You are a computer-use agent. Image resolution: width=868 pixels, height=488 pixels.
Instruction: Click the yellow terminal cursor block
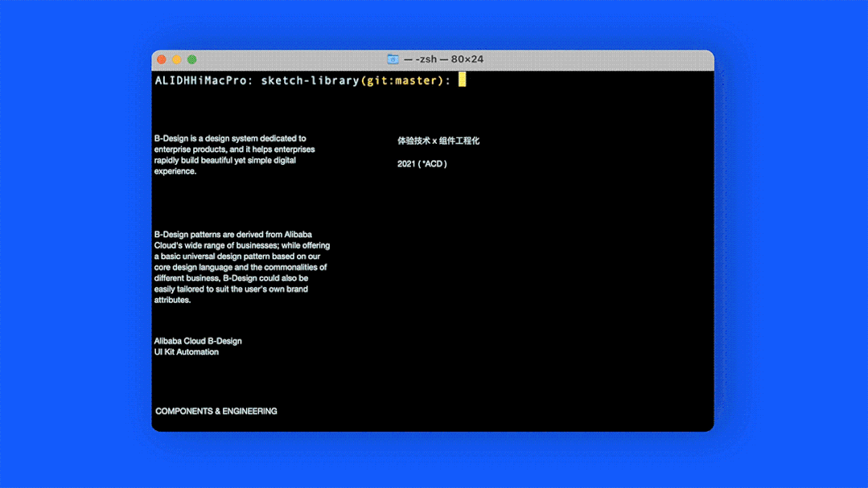coord(463,80)
